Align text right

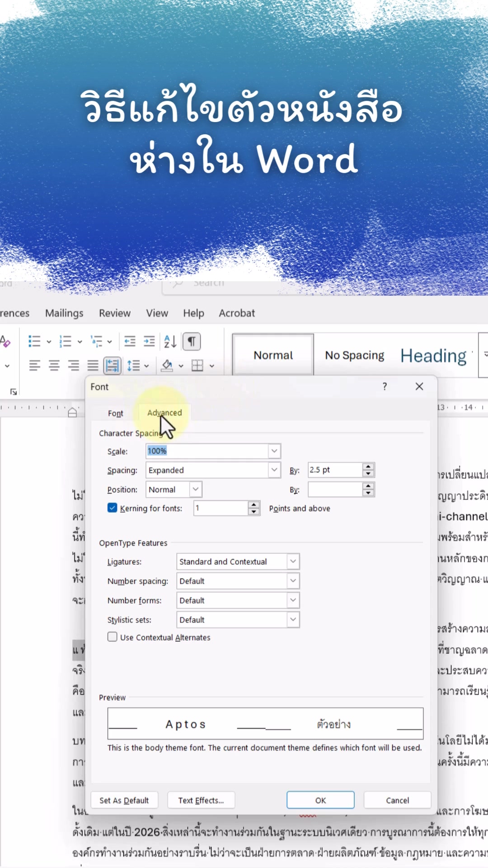tap(74, 365)
